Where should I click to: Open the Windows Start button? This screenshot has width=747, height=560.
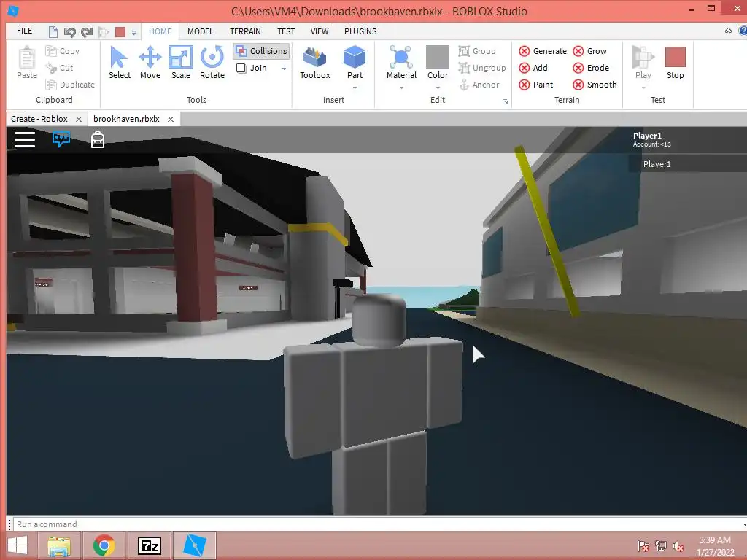[x=18, y=545]
